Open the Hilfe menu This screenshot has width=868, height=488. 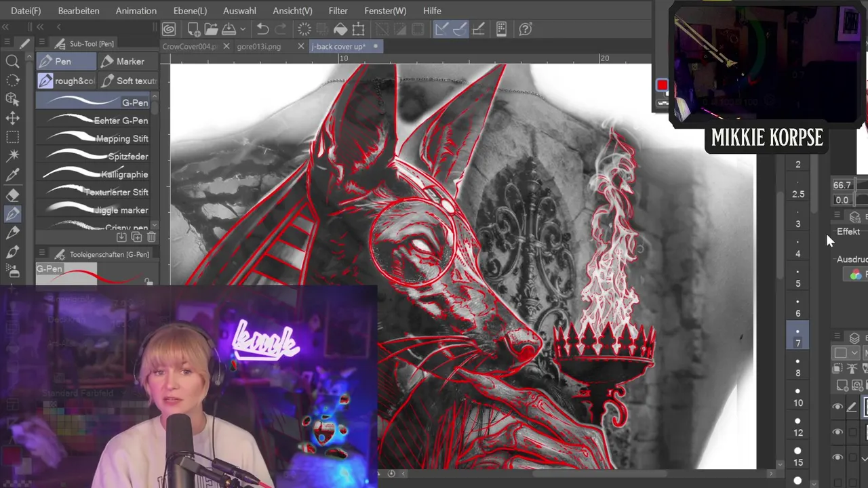click(x=432, y=11)
